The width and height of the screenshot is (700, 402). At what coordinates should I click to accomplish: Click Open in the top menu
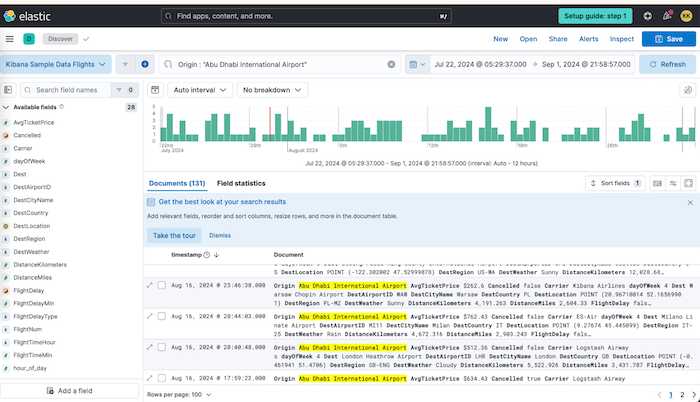click(528, 39)
